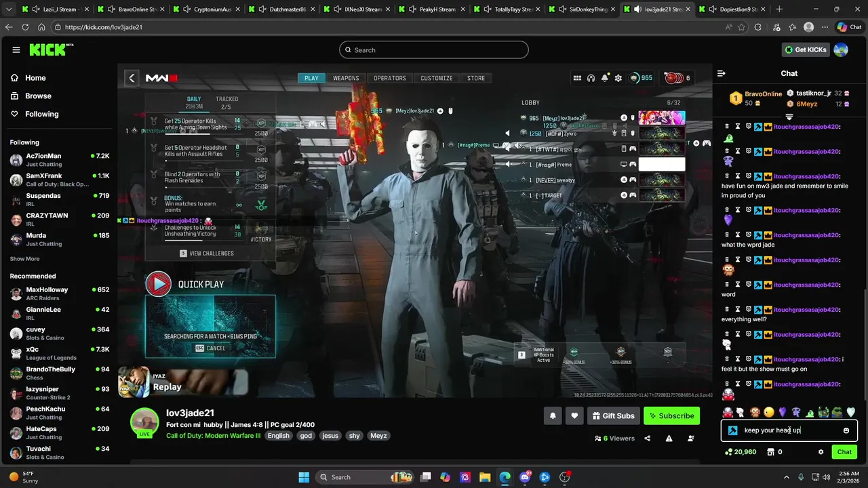Open the user profile avatar menu
Screen dimensions: 868x488
(x=841, y=49)
